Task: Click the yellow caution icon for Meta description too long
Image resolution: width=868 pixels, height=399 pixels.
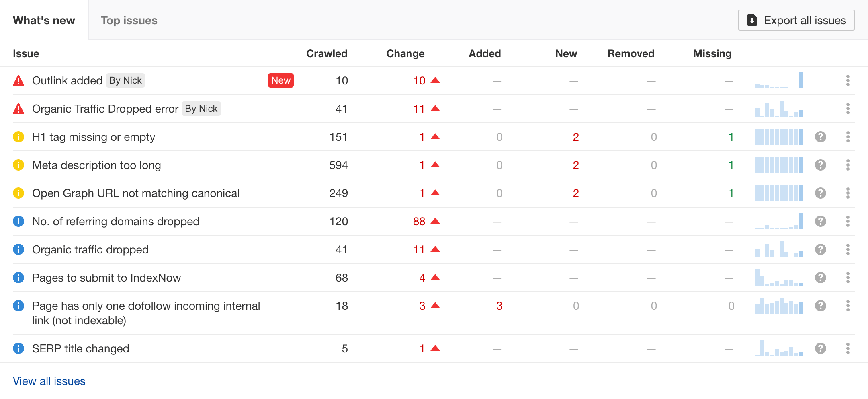Action: click(x=18, y=165)
